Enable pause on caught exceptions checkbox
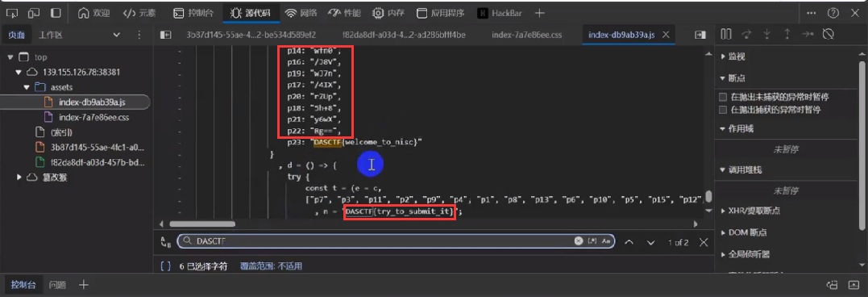Viewport: 868px width, 297px height. [722, 110]
